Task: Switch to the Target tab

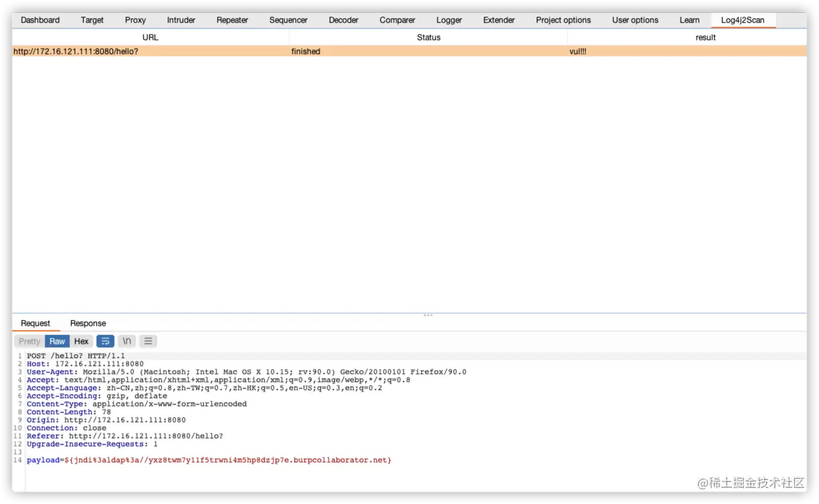Action: click(x=92, y=20)
